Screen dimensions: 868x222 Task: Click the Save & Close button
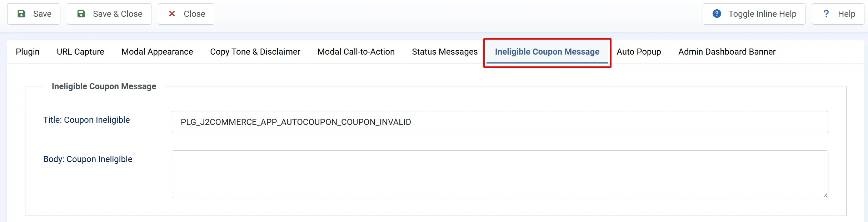(109, 14)
